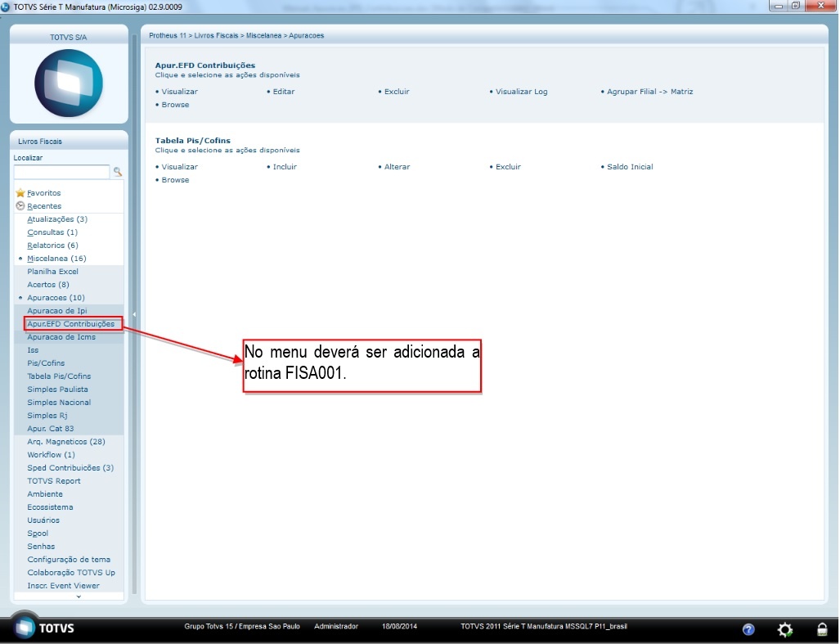840x644 pixels.
Task: Expand Relatorios (6) menu group
Action: [52, 245]
